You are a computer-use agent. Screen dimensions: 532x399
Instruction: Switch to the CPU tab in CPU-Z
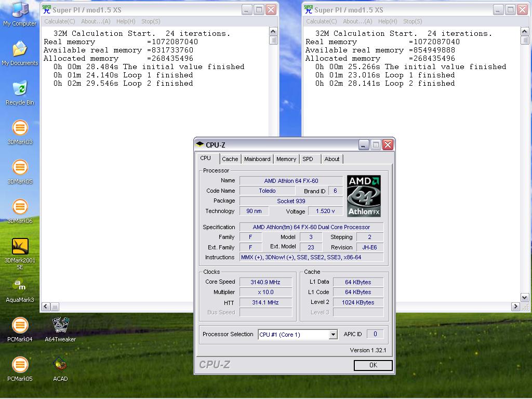pos(205,158)
